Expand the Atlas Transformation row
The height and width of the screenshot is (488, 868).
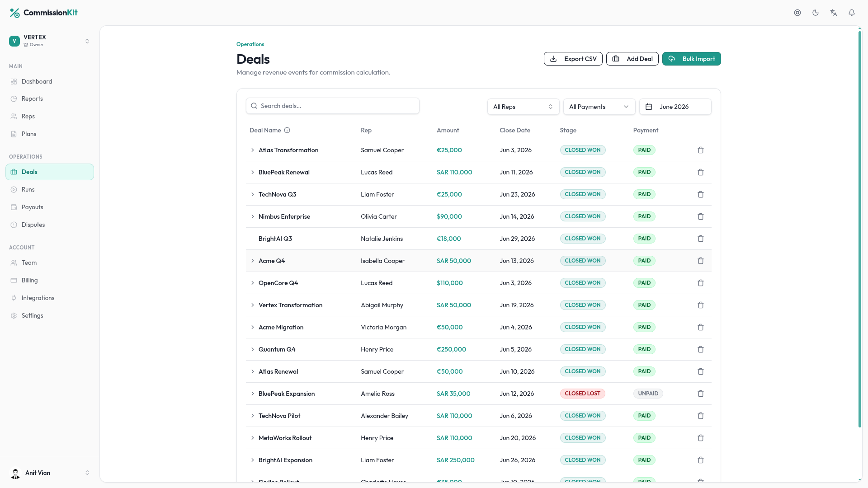(x=253, y=150)
